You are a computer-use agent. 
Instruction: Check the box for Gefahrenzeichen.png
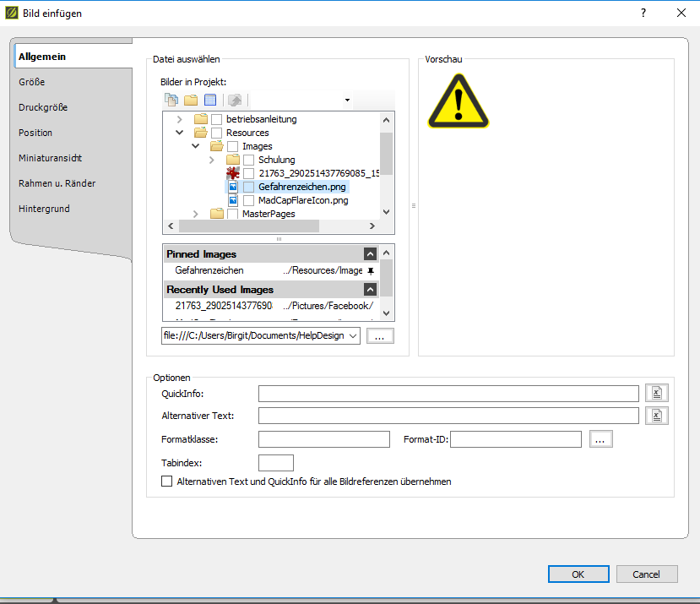(x=249, y=188)
